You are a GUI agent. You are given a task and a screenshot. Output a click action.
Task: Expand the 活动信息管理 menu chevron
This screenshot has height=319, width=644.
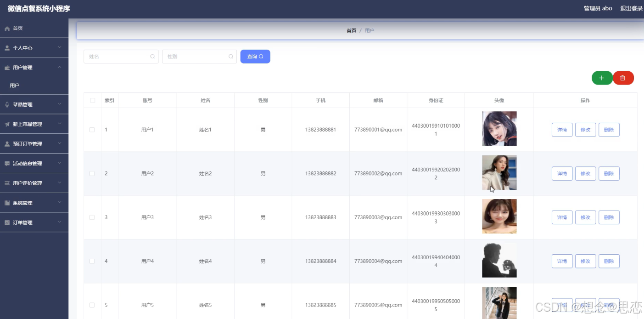[60, 163]
